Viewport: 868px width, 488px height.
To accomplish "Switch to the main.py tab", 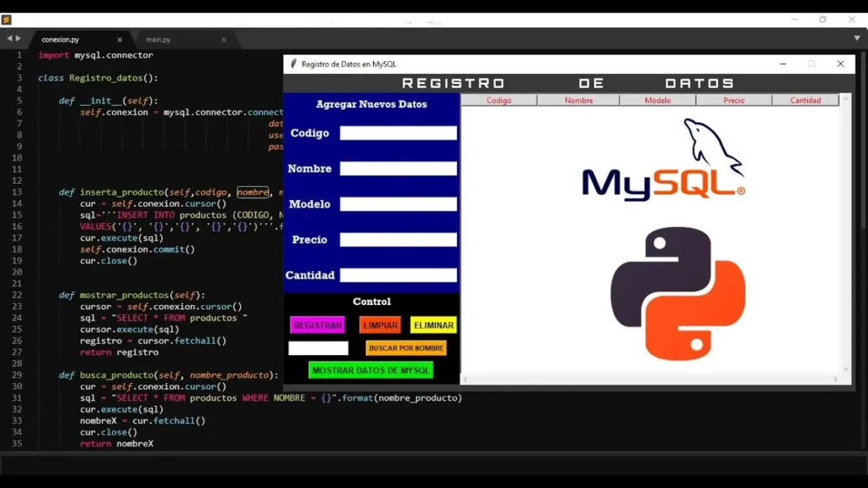I will click(159, 40).
